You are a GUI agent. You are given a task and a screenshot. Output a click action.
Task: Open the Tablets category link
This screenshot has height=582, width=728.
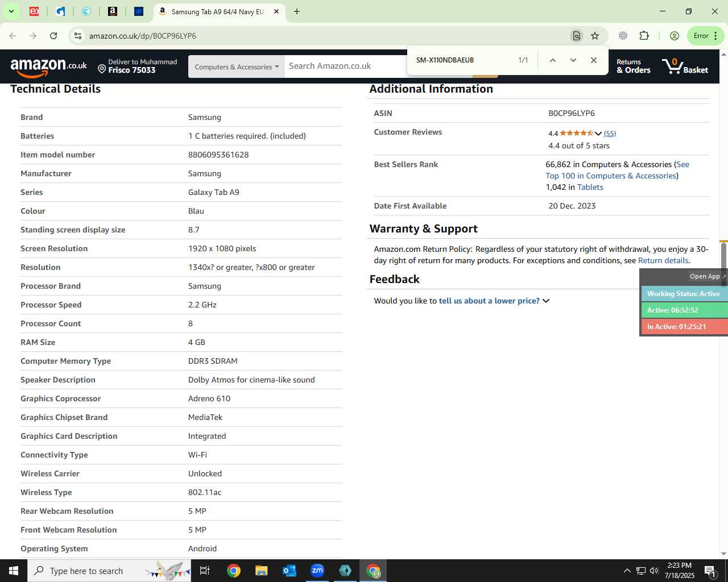(590, 187)
